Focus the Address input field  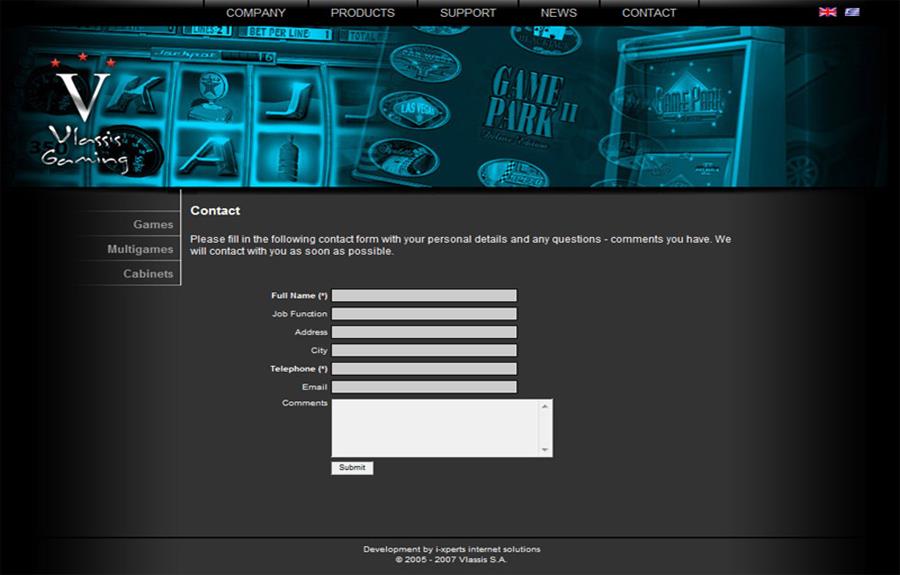point(424,332)
